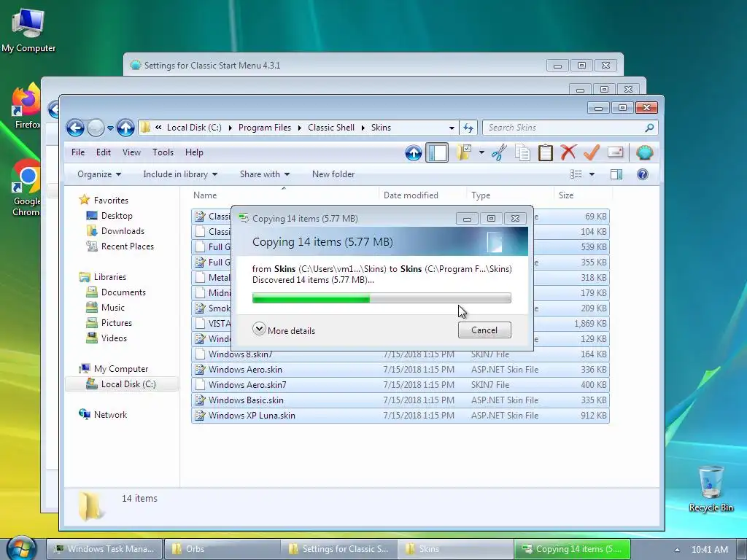
Task: Click the search magnifier icon
Action: [649, 128]
